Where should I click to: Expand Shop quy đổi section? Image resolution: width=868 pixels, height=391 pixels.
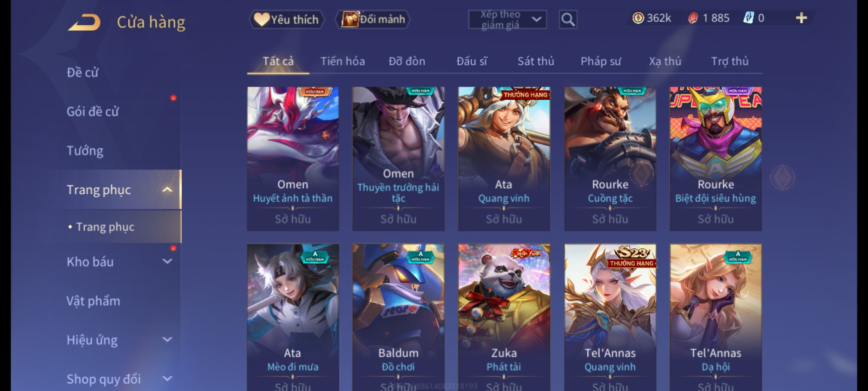pyautogui.click(x=167, y=379)
